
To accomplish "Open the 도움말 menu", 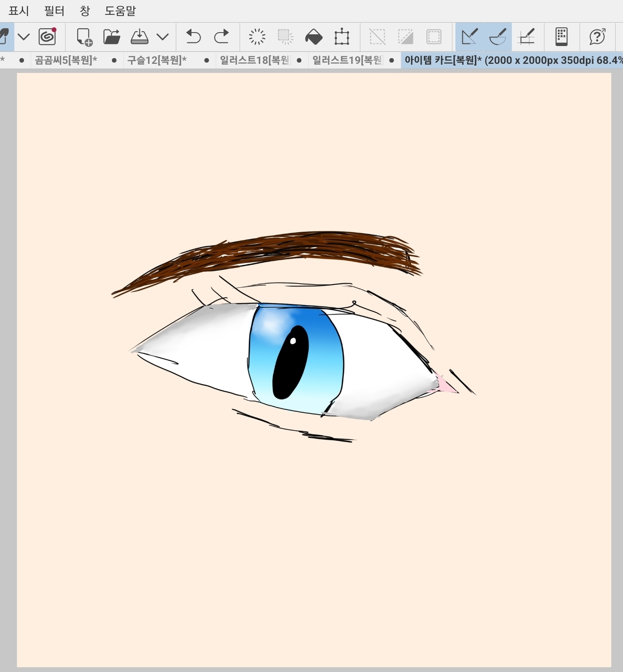I will point(120,11).
